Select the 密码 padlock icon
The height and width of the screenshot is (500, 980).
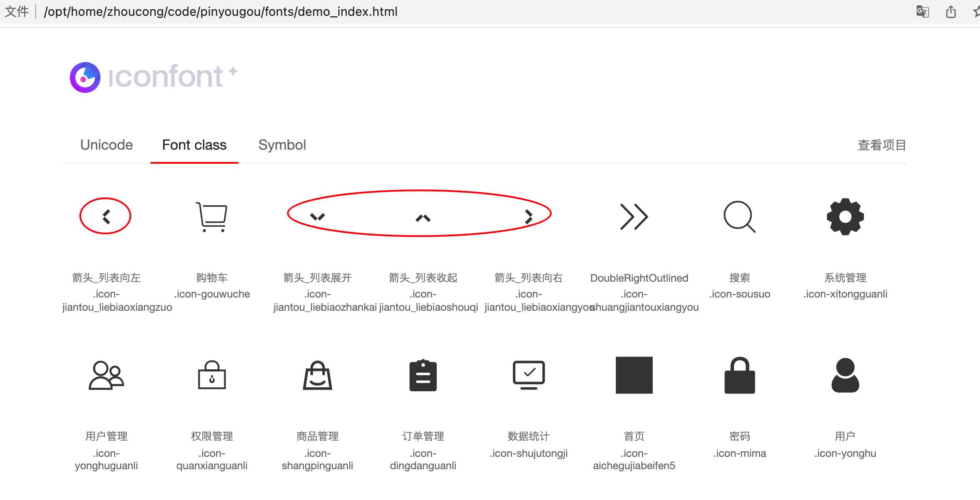[739, 375]
